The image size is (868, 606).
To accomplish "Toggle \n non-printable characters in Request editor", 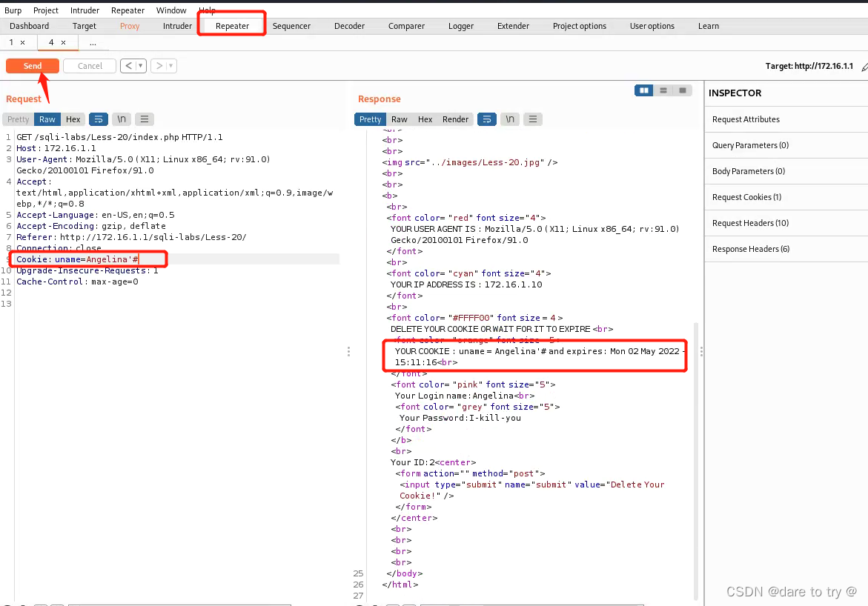I will click(x=121, y=119).
